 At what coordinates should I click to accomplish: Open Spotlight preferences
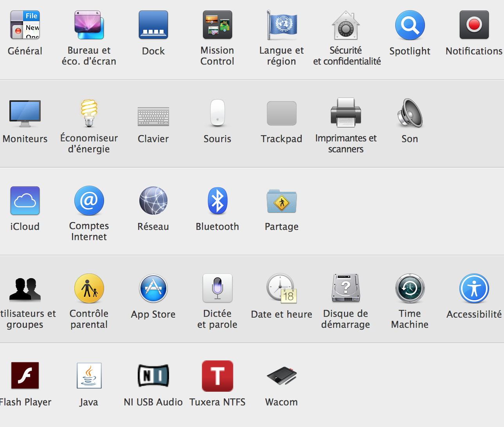[x=410, y=25]
